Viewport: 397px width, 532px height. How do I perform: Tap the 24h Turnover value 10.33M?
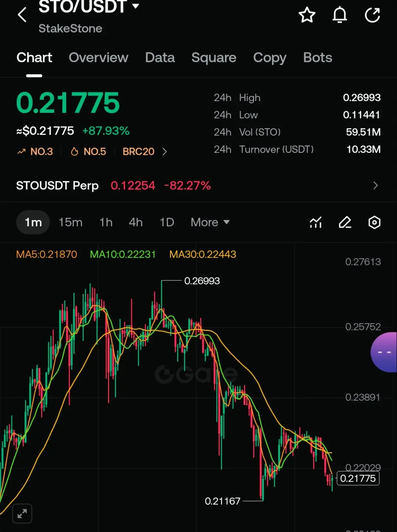[364, 149]
